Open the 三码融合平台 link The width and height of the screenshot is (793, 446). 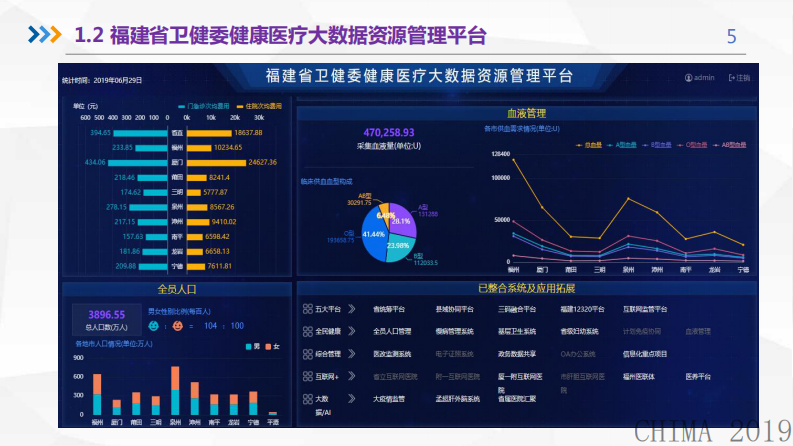[x=517, y=309]
